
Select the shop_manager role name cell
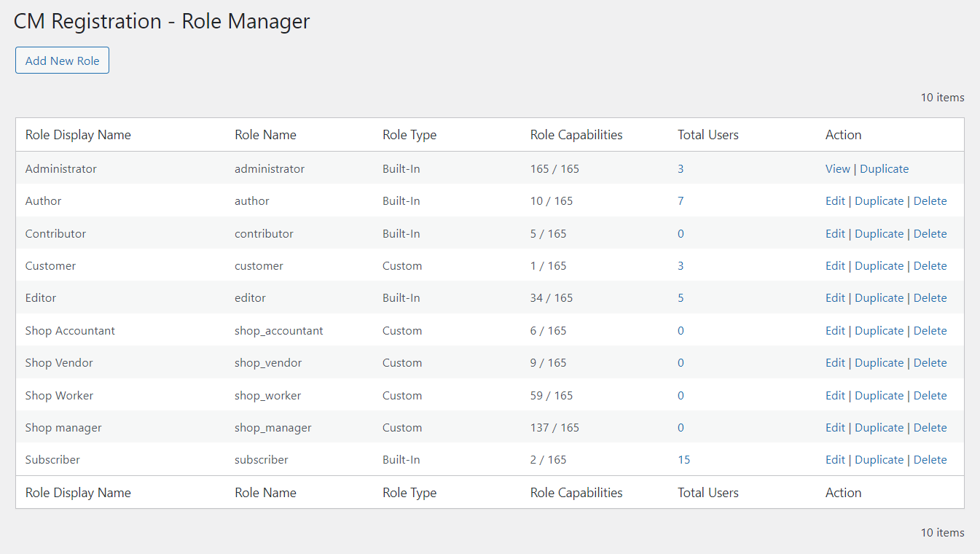(273, 427)
